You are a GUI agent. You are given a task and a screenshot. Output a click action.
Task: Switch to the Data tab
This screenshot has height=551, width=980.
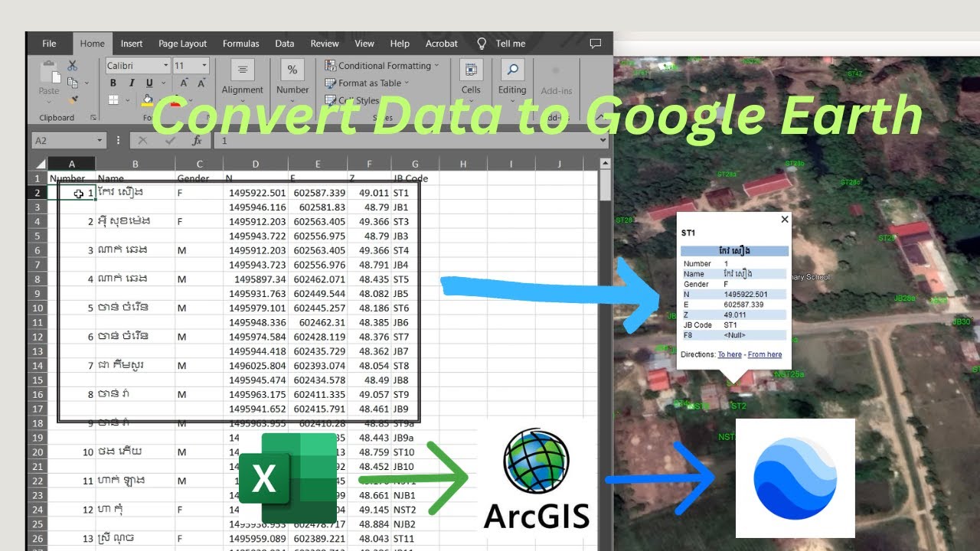pyautogui.click(x=285, y=44)
